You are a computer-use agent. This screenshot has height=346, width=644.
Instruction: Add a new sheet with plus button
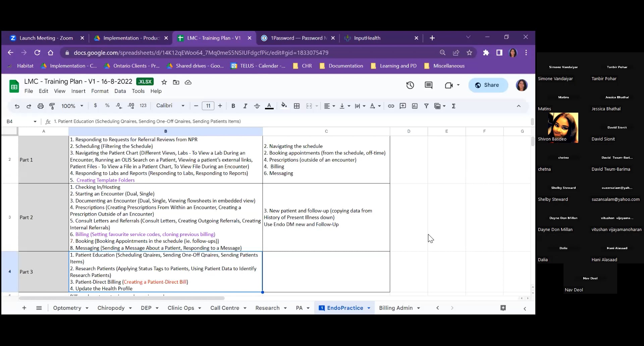tap(24, 308)
